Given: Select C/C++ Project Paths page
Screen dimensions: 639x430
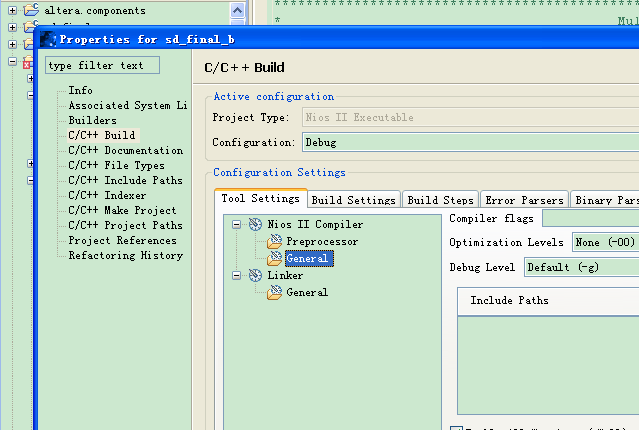Looking at the screenshot, I should (125, 225).
